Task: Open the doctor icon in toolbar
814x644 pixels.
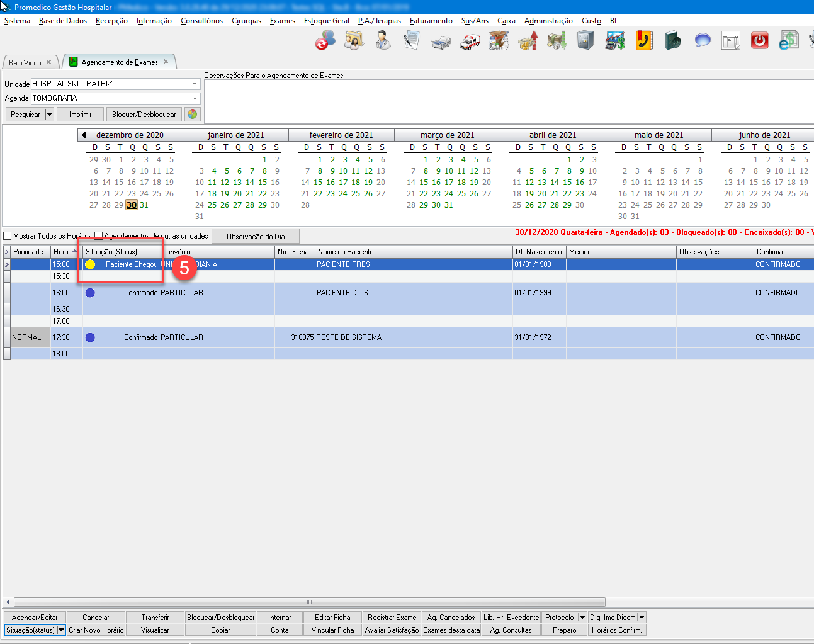Action: (x=383, y=42)
